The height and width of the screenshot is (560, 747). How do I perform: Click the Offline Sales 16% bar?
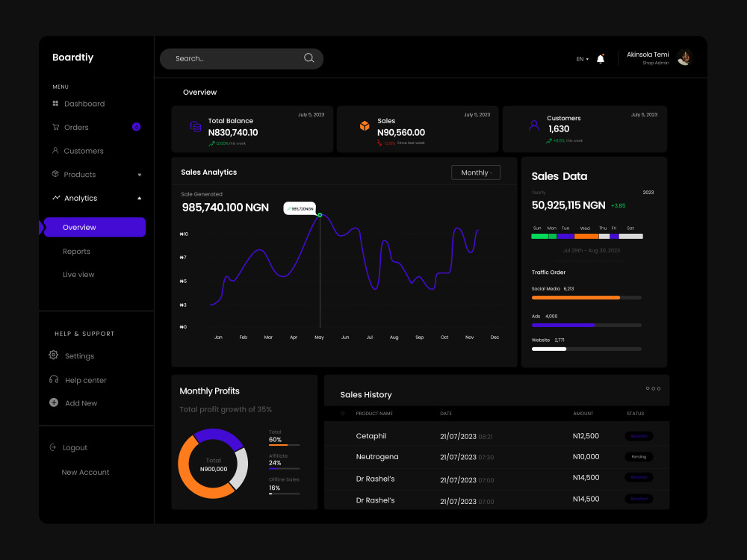(284, 494)
